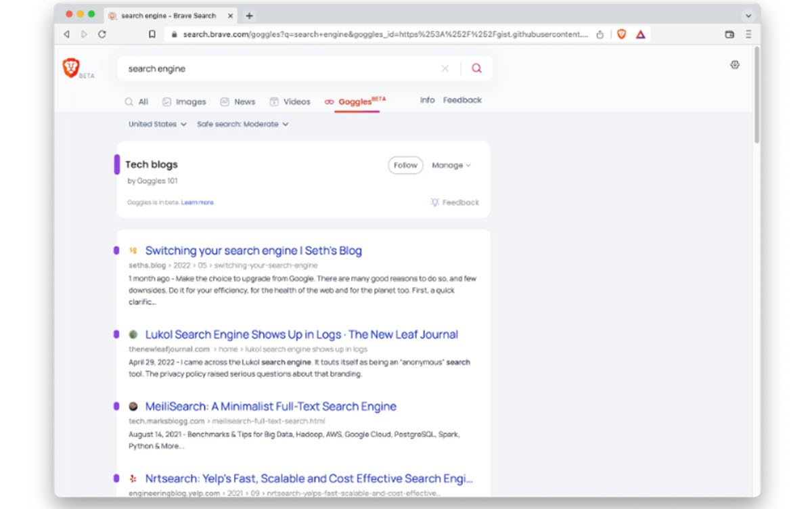Click the lightbulb Feedback in Tech blogs card
This screenshot has height=509, width=812.
(x=455, y=202)
